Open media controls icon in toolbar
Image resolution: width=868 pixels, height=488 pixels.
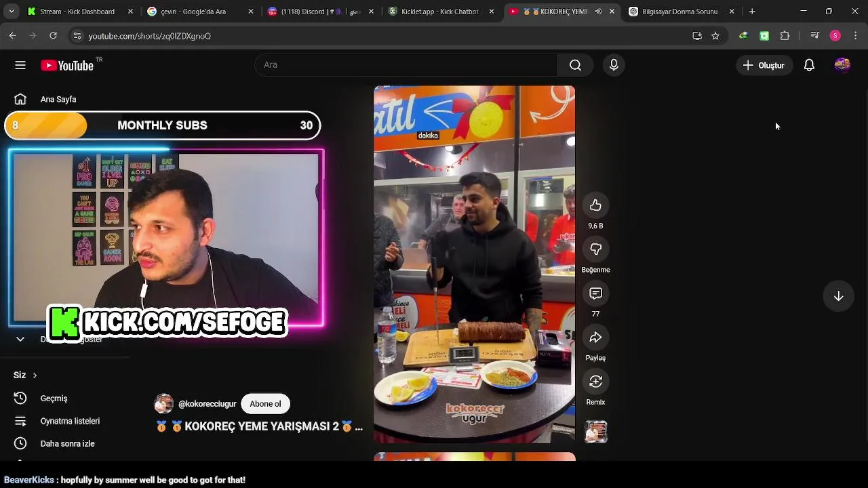[815, 36]
